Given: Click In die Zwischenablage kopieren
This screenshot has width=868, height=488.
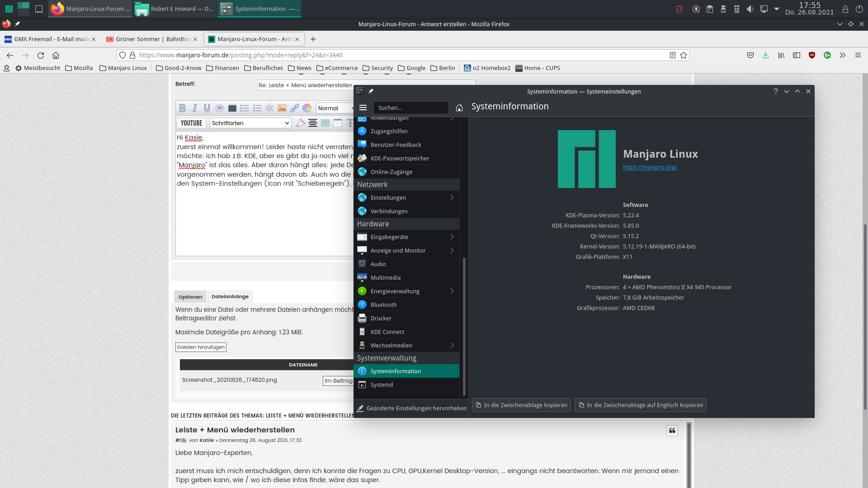Looking at the screenshot, I should coord(521,405).
